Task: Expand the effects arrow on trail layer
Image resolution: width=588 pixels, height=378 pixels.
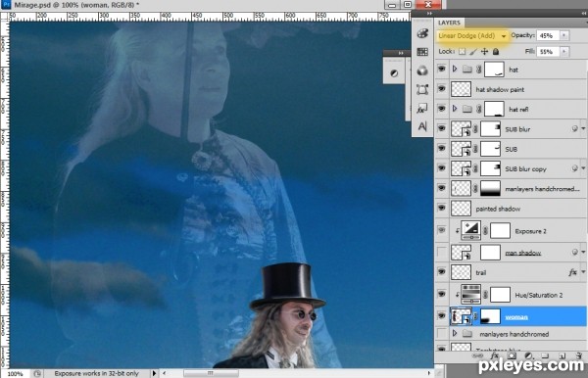Action: (583, 272)
